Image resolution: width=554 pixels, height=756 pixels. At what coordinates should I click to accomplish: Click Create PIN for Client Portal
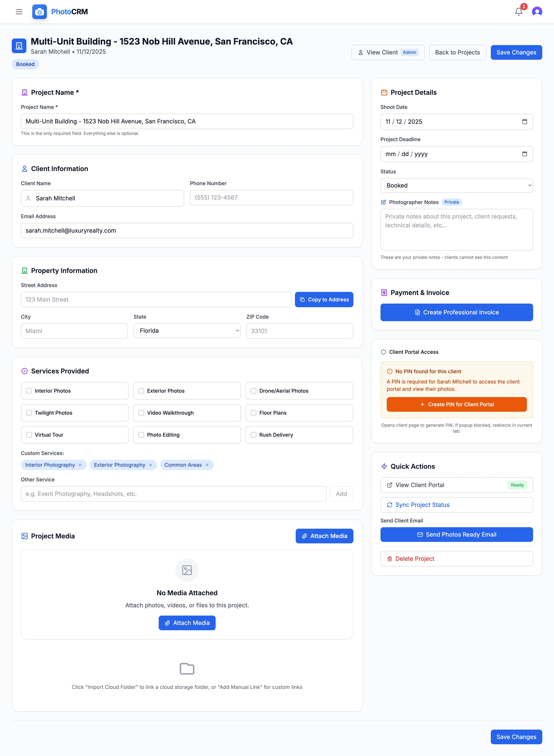coord(456,404)
